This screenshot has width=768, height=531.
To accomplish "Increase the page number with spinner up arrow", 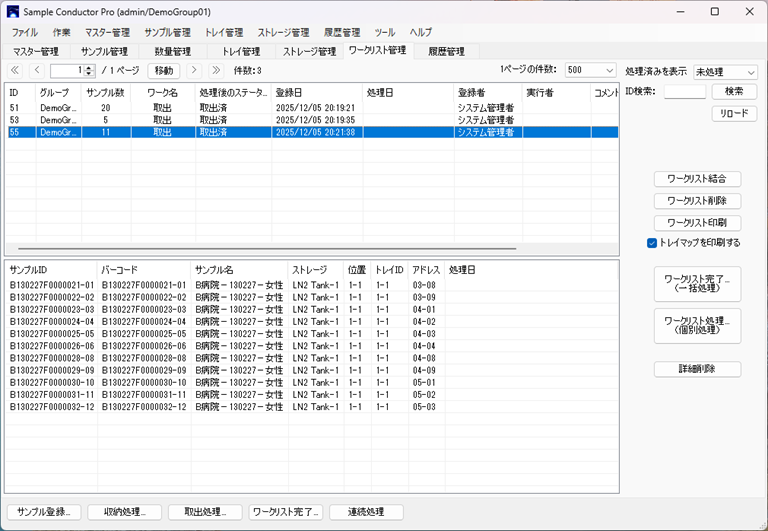I will coord(89,68).
